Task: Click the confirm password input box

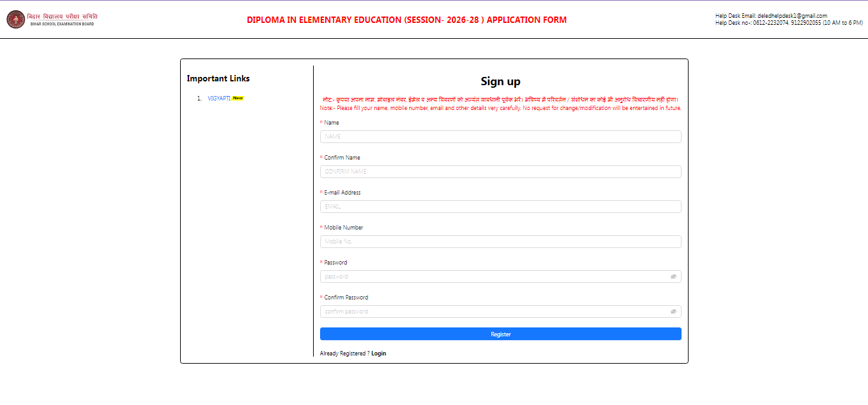Action: [490, 312]
